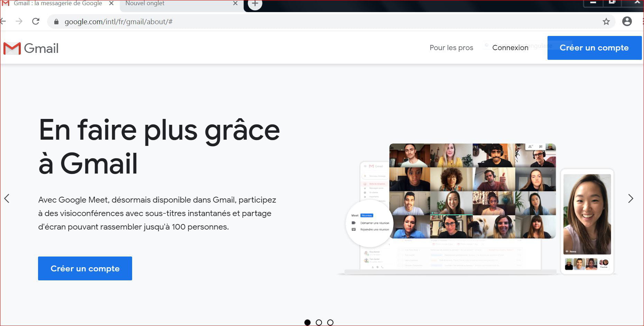Click the Gmail logo in the header

pos(31,48)
